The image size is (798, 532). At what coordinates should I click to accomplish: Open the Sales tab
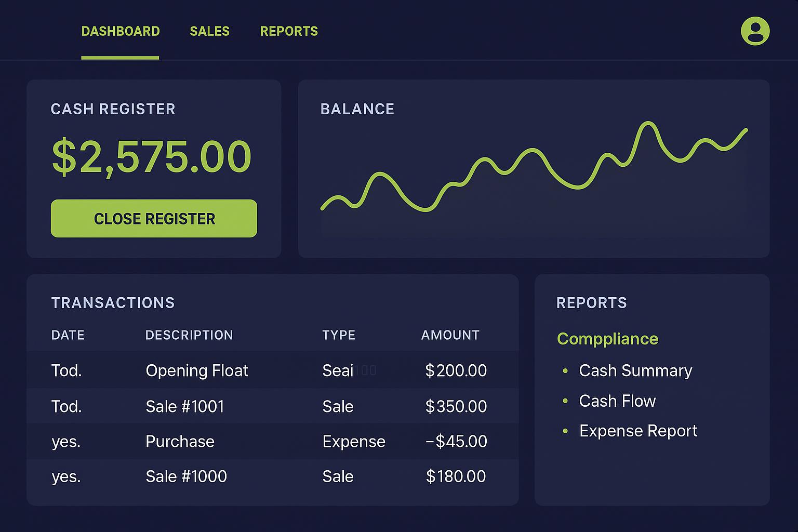click(209, 31)
